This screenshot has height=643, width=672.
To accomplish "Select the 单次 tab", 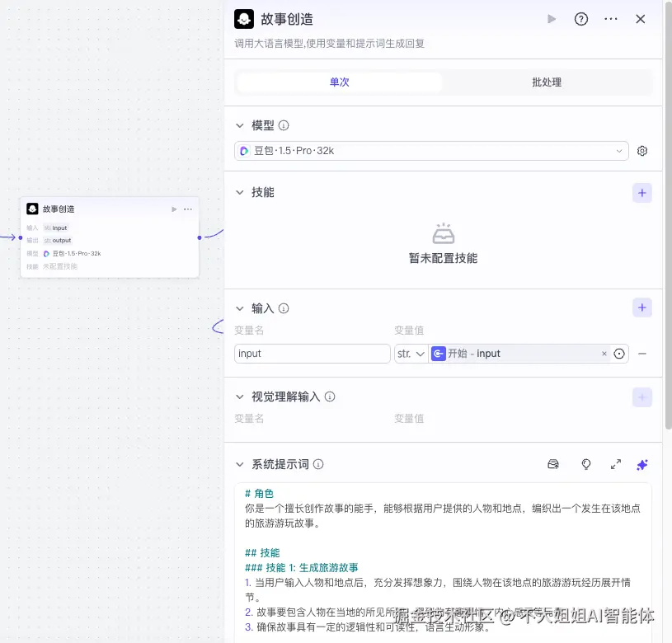I will 339,82.
